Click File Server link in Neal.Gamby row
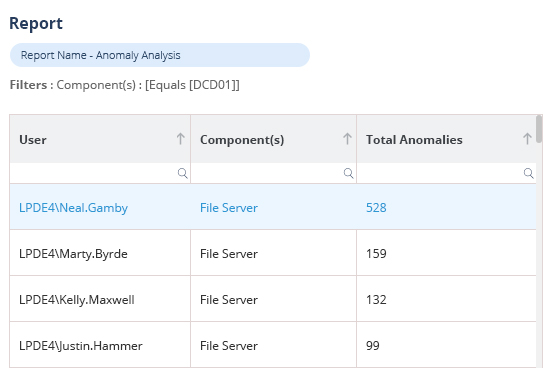This screenshot has width=552, height=380. (x=229, y=208)
